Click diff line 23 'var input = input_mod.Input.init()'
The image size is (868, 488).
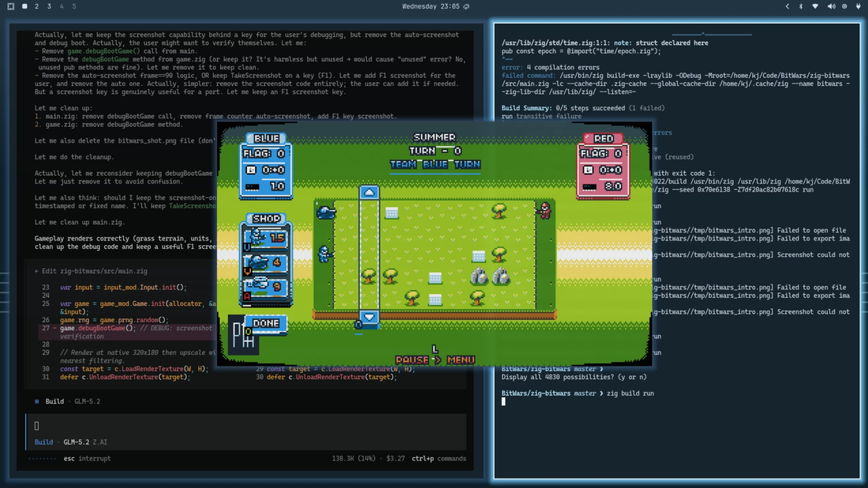click(123, 288)
